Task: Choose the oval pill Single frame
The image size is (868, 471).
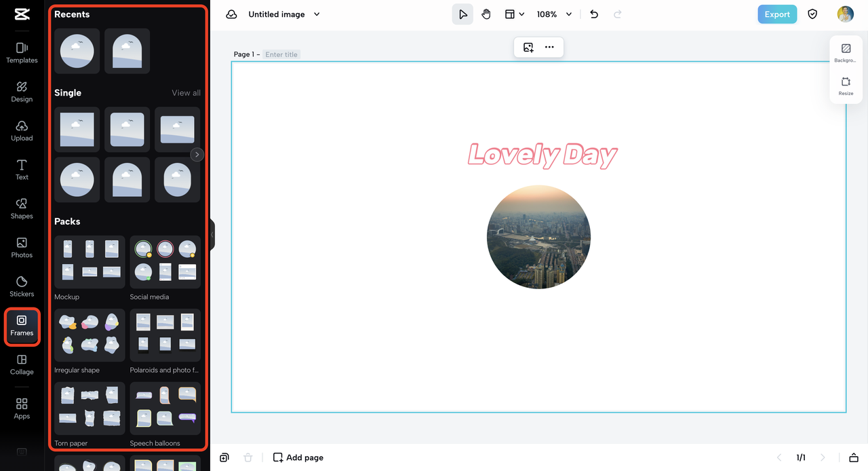Action: 177,180
